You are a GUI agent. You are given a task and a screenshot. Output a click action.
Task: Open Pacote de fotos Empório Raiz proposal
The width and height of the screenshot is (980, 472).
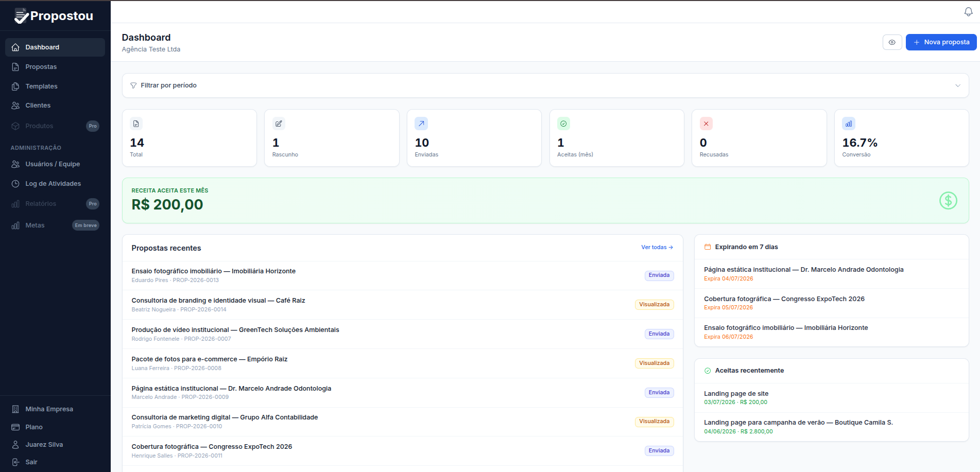click(402, 363)
